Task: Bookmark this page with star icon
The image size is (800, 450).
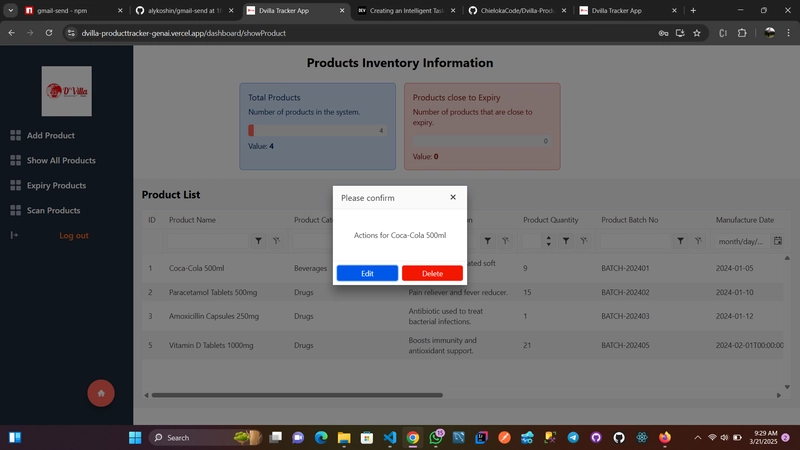Action: tap(697, 33)
